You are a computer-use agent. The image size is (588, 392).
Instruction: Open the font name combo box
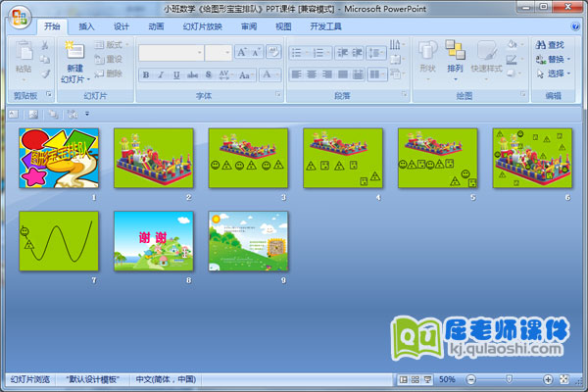click(171, 53)
